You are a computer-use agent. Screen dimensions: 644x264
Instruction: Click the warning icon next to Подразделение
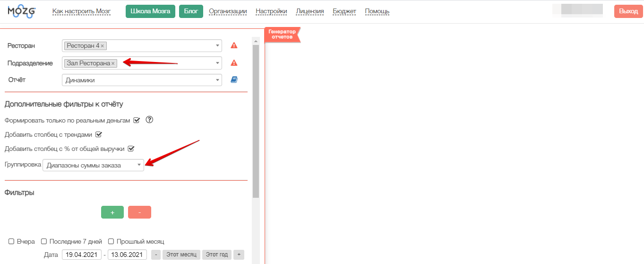pos(234,63)
